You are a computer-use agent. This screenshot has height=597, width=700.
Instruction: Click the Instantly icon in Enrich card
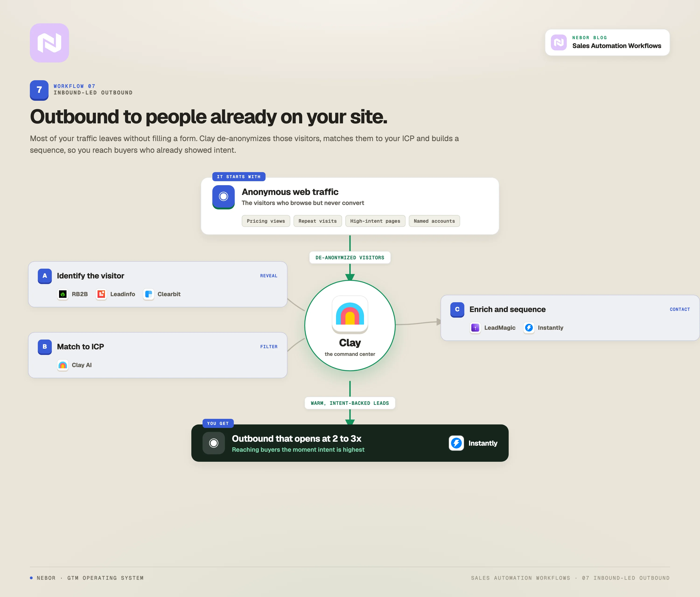point(529,328)
